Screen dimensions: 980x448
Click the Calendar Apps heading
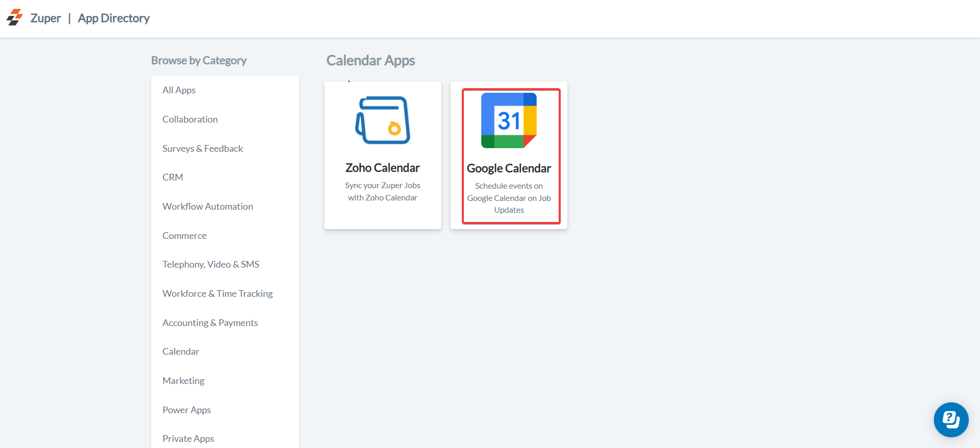pyautogui.click(x=371, y=60)
